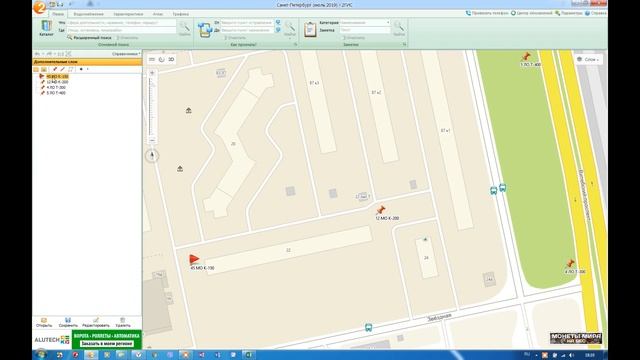Select layer item 5 ЛО Т-400

point(56,93)
